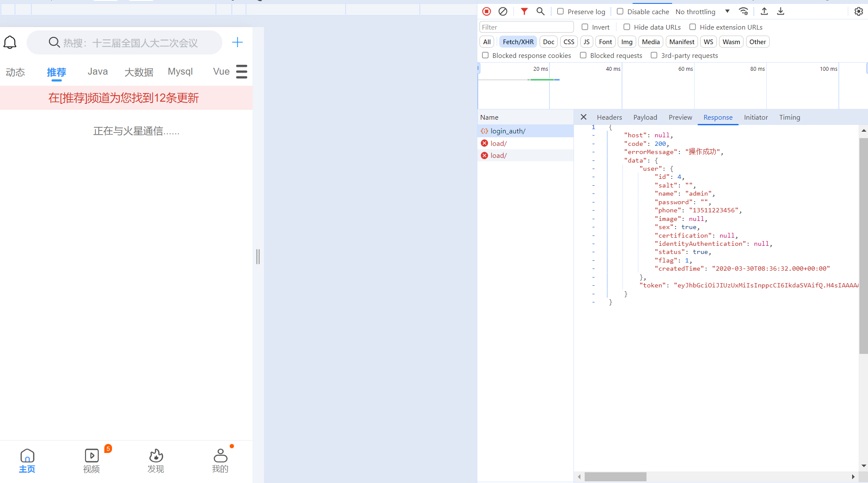This screenshot has height=483, width=868.
Task: Toggle Disable cache checkbox
Action: (620, 12)
